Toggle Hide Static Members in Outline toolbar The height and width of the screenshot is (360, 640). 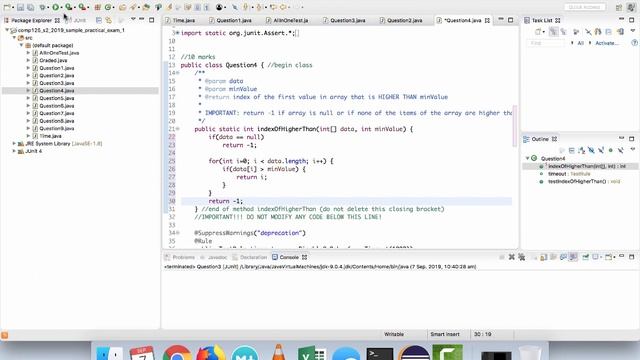coord(601,151)
